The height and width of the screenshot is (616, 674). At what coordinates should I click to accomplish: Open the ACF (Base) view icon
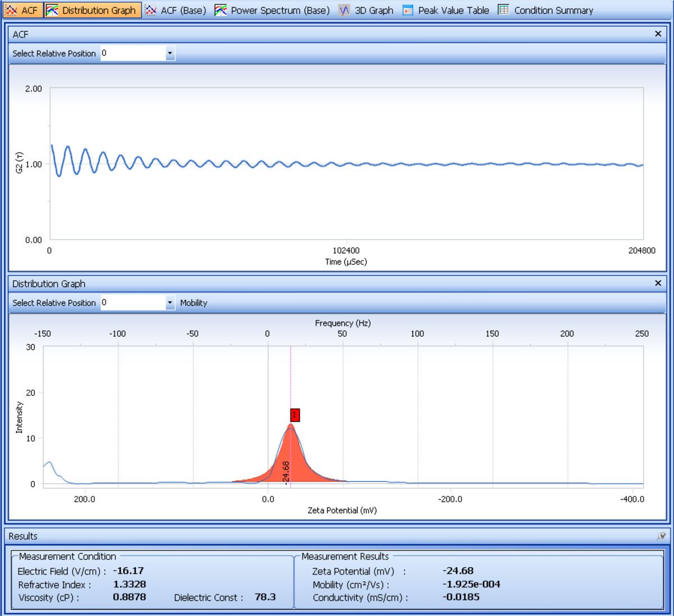[x=151, y=10]
